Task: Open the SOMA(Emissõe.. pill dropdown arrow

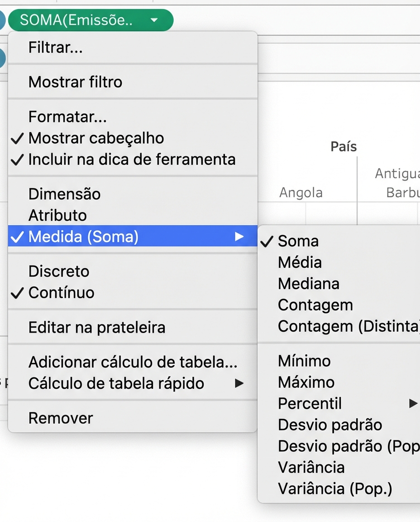Action: [x=154, y=20]
